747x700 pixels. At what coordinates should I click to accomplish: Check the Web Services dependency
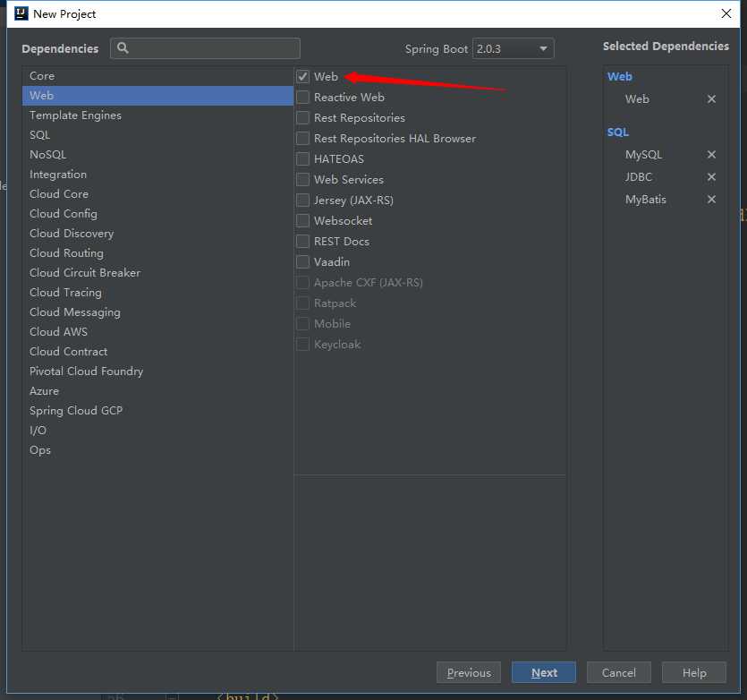tap(303, 180)
